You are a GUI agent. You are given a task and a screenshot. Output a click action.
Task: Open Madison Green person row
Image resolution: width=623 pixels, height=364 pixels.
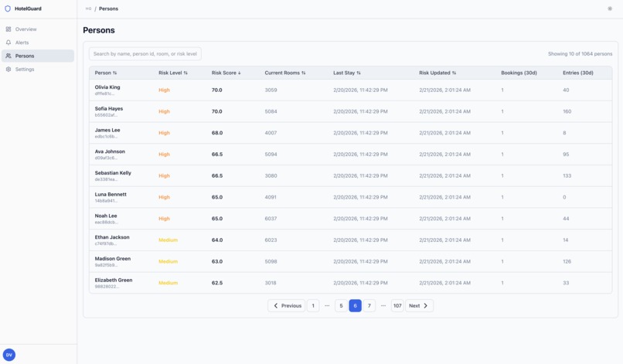(350, 262)
